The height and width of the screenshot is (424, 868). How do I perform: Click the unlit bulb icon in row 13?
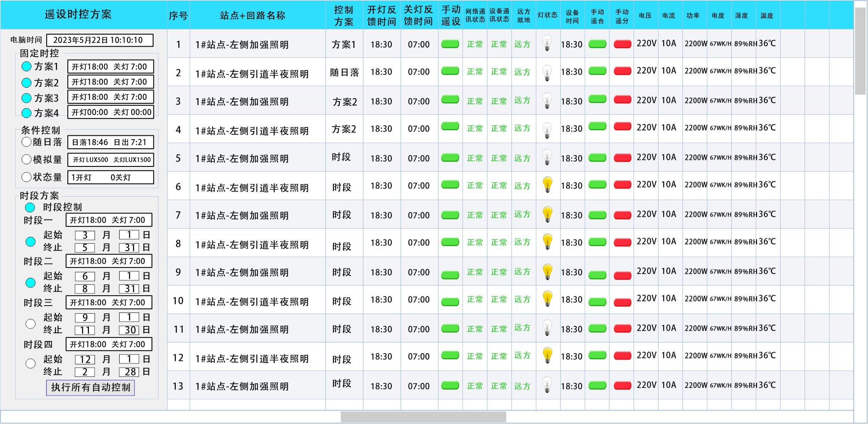coord(547,385)
